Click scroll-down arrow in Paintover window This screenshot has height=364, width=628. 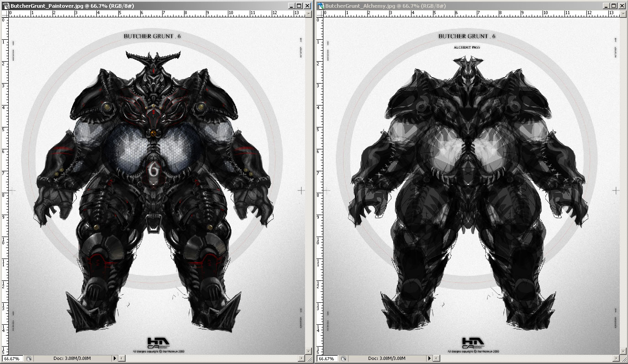click(x=308, y=351)
